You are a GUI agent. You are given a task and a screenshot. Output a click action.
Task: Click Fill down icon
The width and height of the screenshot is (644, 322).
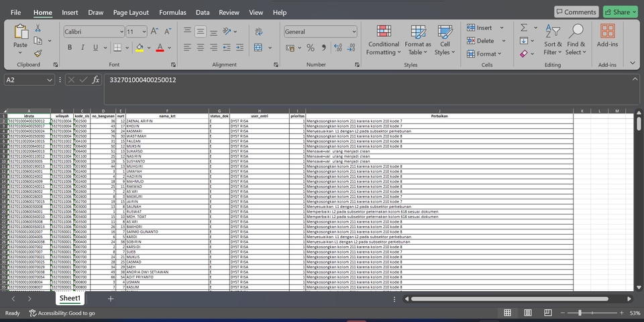[524, 41]
